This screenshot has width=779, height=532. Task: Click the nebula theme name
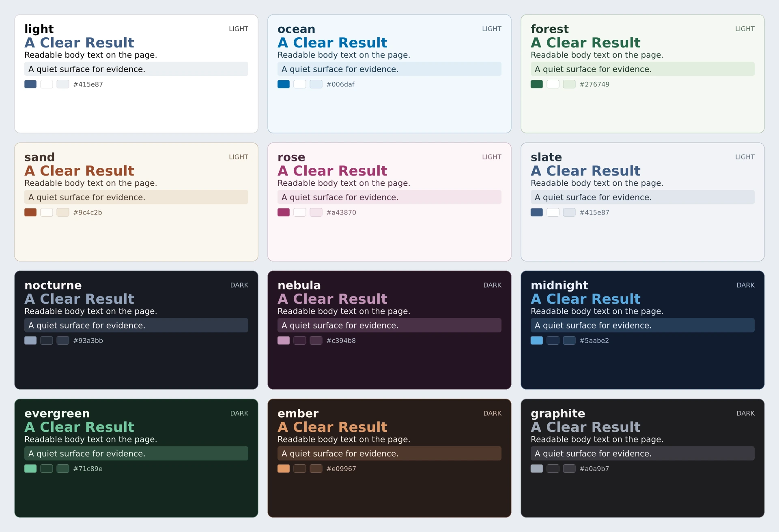pyautogui.click(x=299, y=285)
